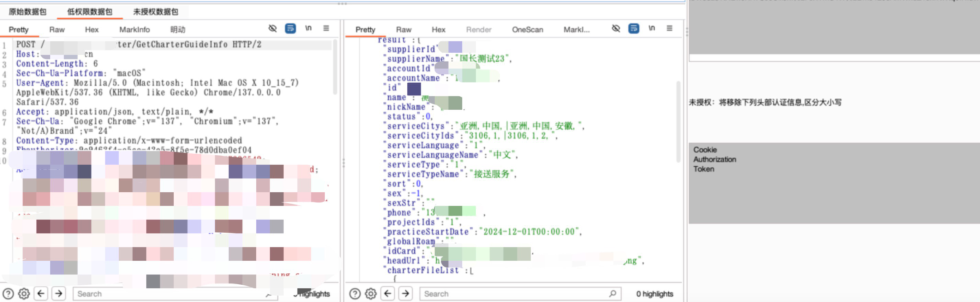Toggle line wrap in request editor
Screen dimensions: 980x302
click(x=290, y=29)
